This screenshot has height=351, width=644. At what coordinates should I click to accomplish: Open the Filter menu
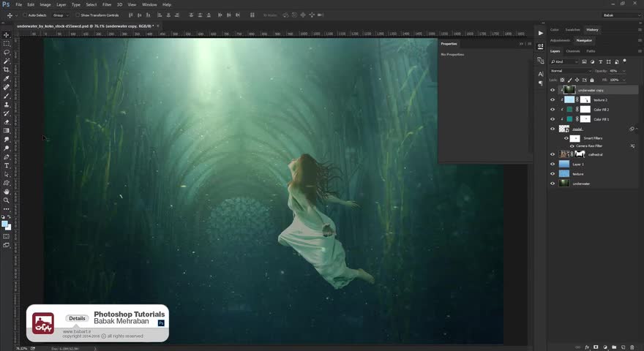click(107, 4)
